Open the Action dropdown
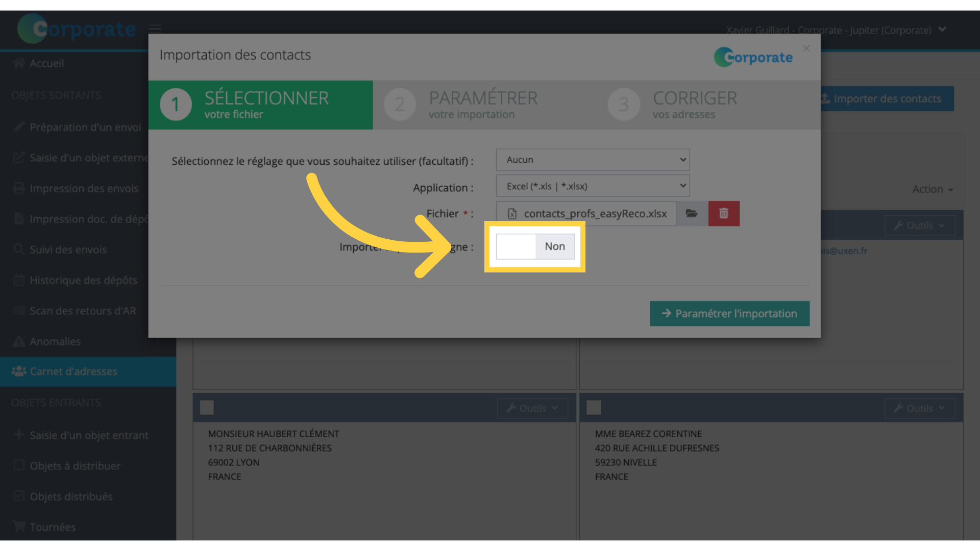The height and width of the screenshot is (551, 980). 933,189
